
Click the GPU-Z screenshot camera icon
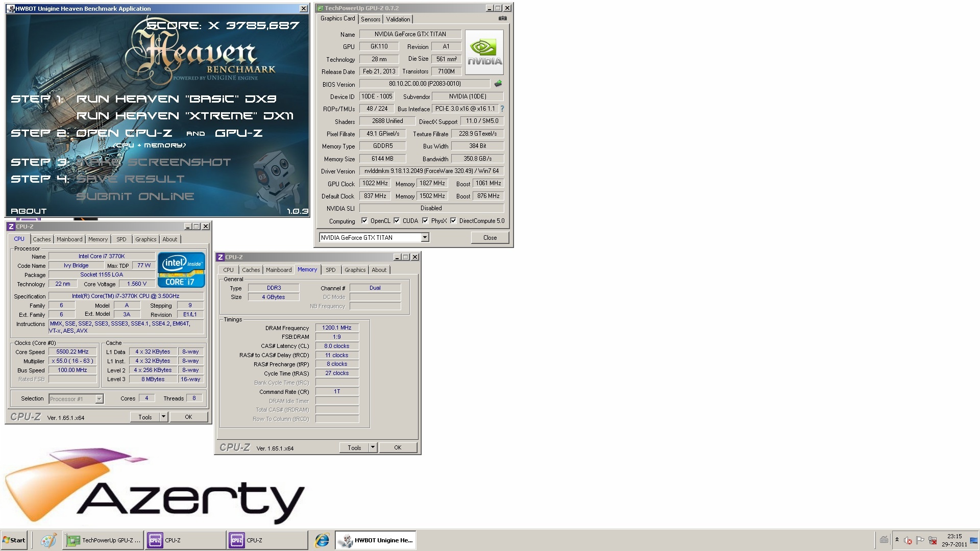502,18
